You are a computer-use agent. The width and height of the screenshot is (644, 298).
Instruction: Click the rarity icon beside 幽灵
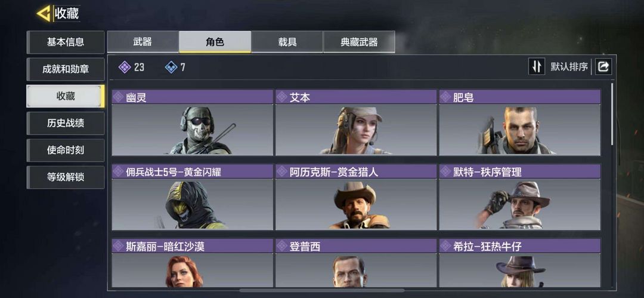click(118, 97)
